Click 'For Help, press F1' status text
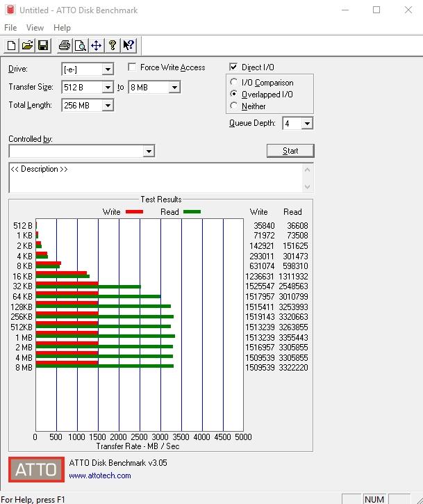 tap(33, 500)
